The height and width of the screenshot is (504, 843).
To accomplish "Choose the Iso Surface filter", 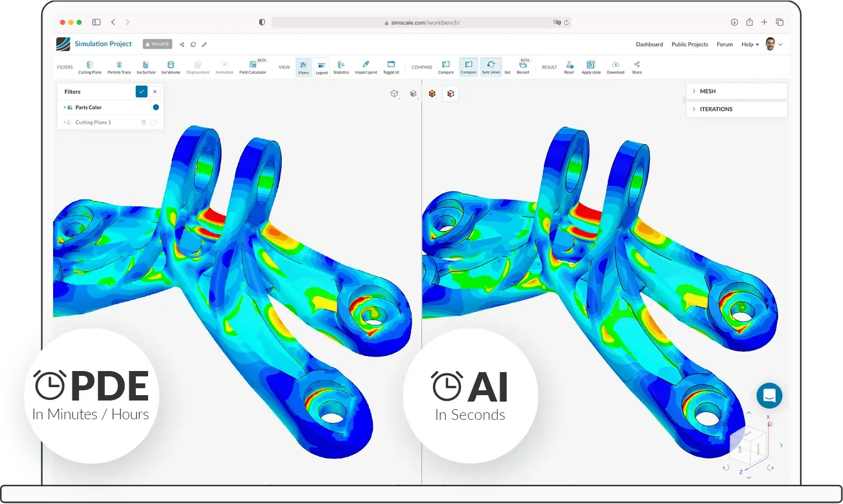I will 146,68.
